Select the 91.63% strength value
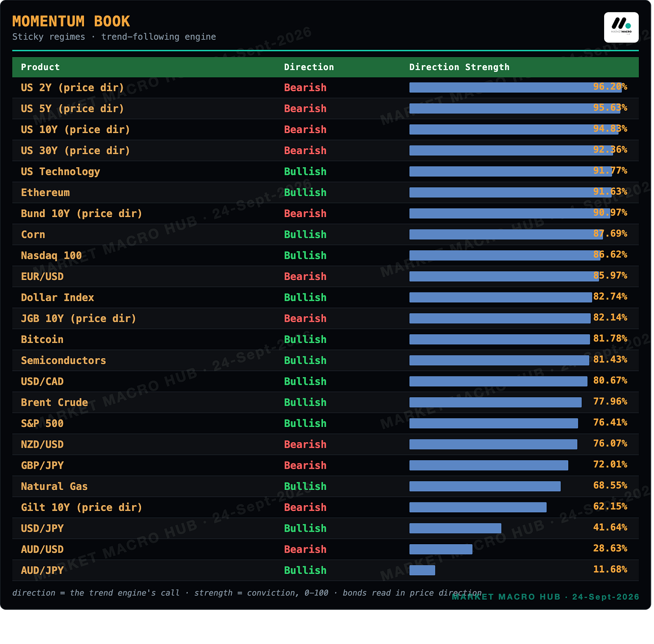654x644 pixels. tap(610, 191)
